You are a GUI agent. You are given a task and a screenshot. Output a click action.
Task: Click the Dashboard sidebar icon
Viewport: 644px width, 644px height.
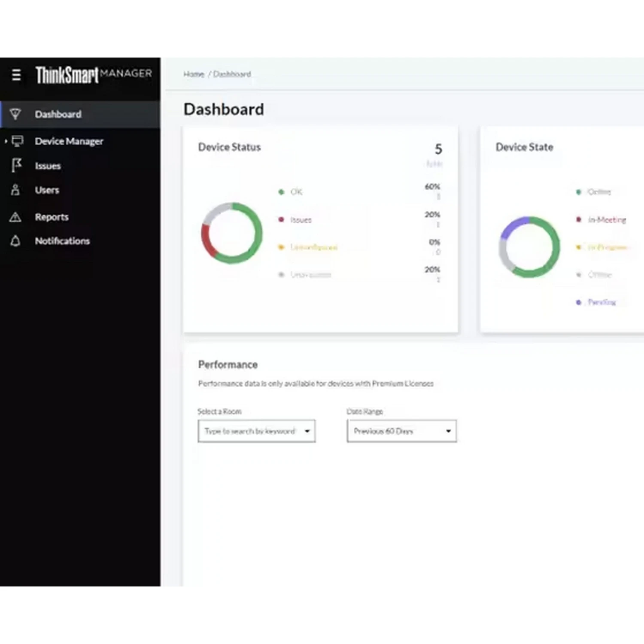15,114
